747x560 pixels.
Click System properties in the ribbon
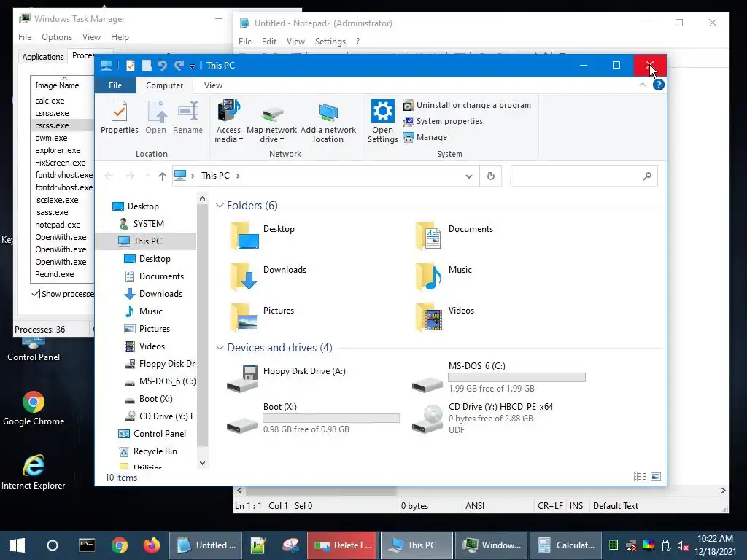tap(443, 122)
